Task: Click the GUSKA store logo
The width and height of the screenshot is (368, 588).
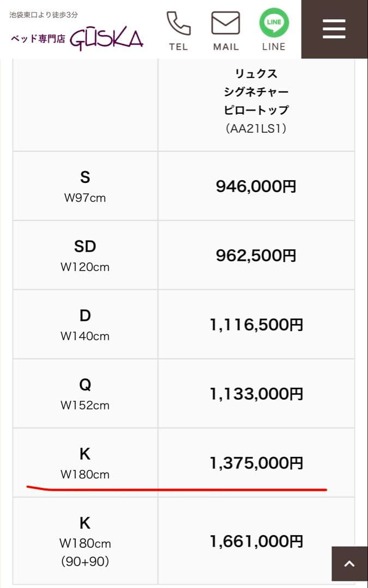Action: (x=106, y=39)
